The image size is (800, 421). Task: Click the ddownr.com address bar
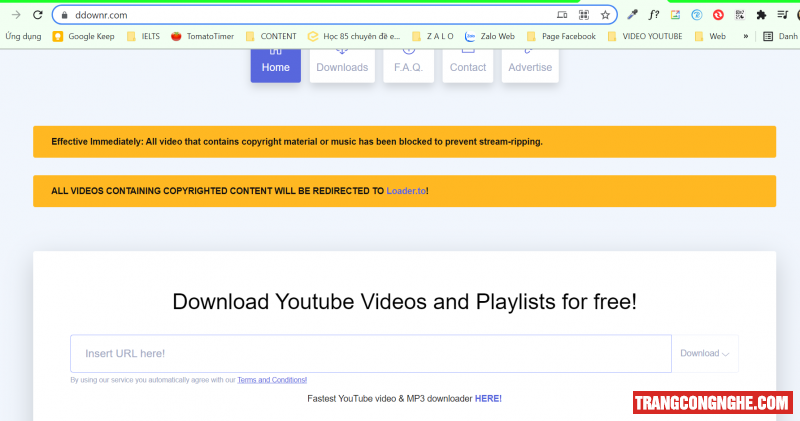click(x=334, y=15)
